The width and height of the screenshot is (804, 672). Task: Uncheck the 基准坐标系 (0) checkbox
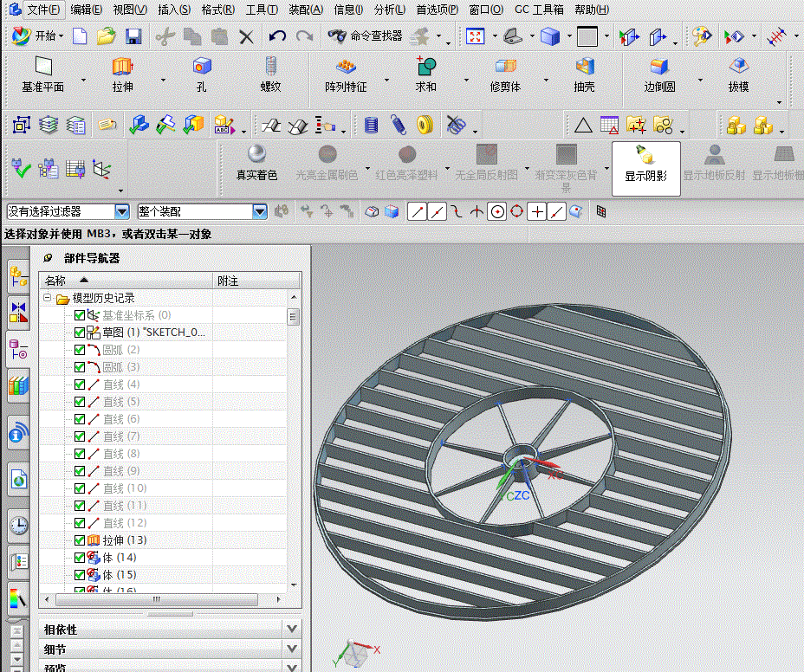80,315
